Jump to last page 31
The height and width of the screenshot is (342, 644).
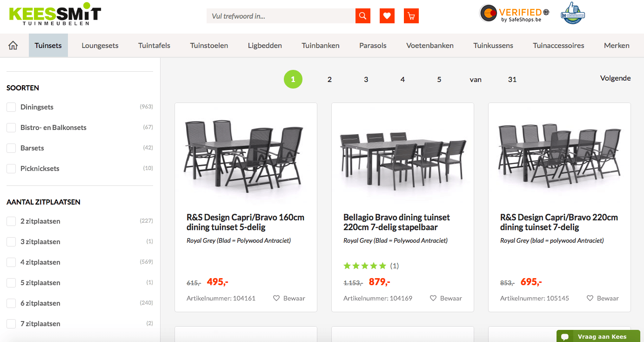click(x=512, y=79)
